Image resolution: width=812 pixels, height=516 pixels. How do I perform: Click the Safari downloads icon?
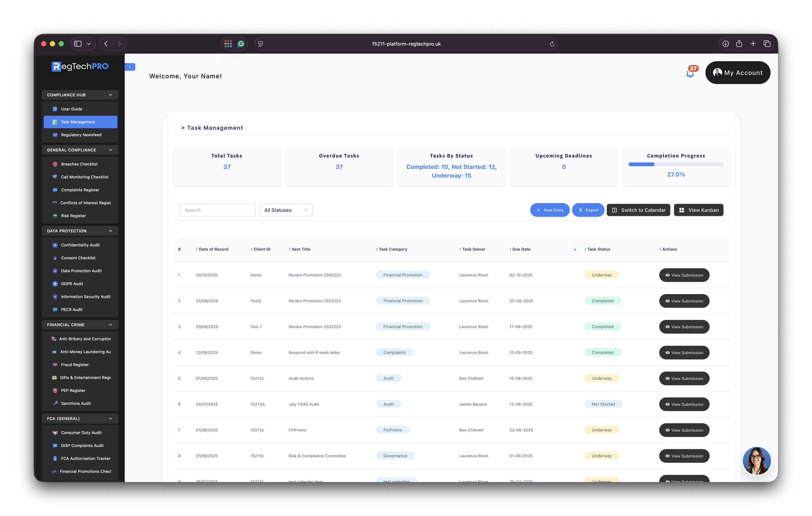(725, 44)
